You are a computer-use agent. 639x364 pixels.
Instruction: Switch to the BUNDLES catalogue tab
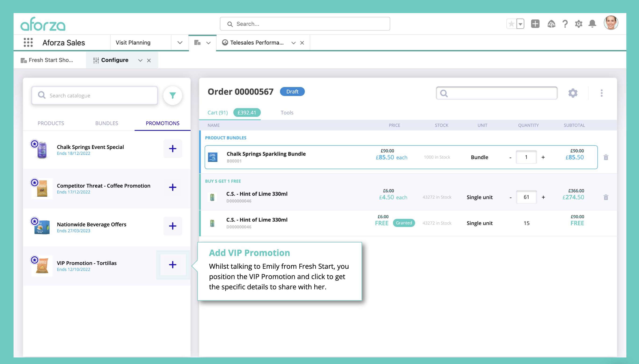[106, 123]
